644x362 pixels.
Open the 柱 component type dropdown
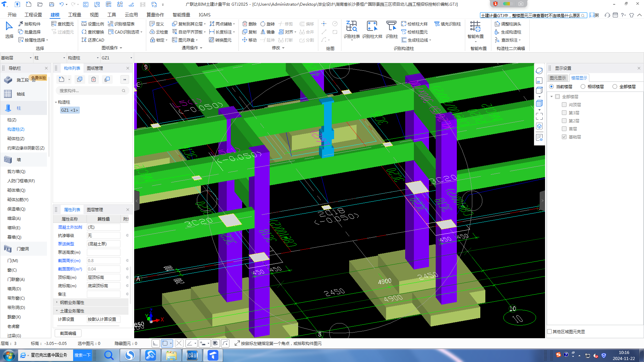coord(50,58)
